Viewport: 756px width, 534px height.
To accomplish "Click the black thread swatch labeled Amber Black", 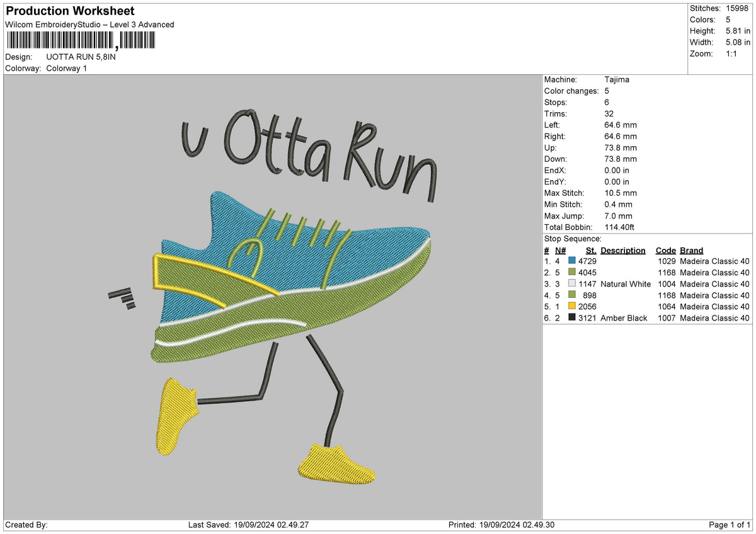I will coord(572,318).
